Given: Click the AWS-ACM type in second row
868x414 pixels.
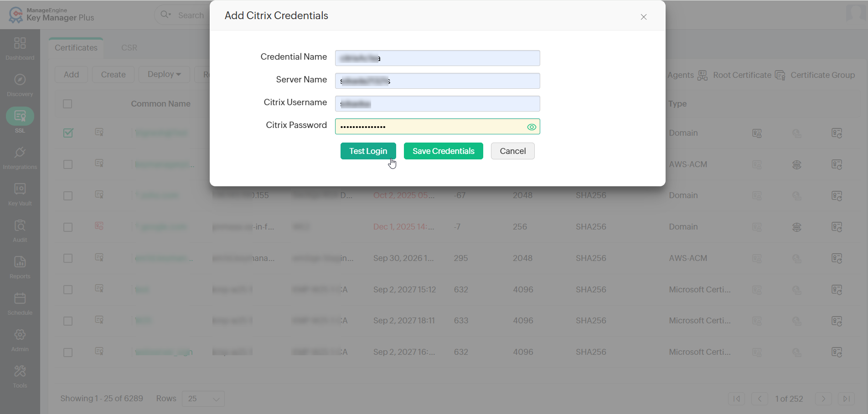Looking at the screenshot, I should (688, 164).
